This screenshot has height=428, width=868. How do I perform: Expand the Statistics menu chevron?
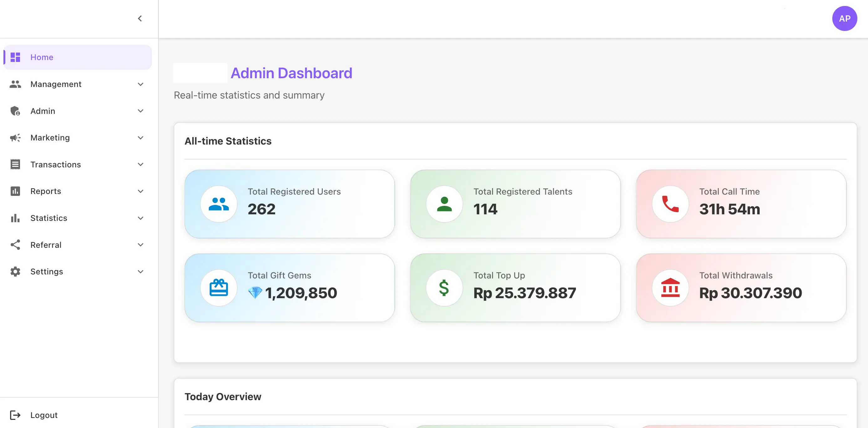click(141, 218)
